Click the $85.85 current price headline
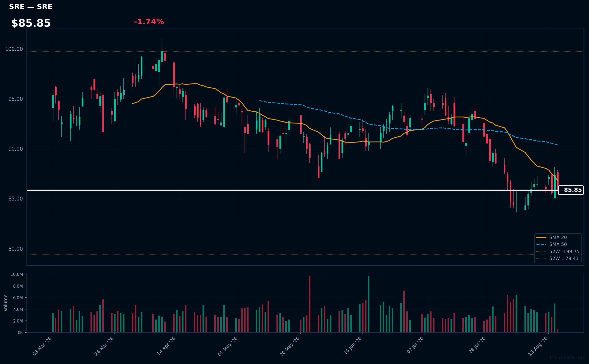The height and width of the screenshot is (364, 589). (x=31, y=23)
